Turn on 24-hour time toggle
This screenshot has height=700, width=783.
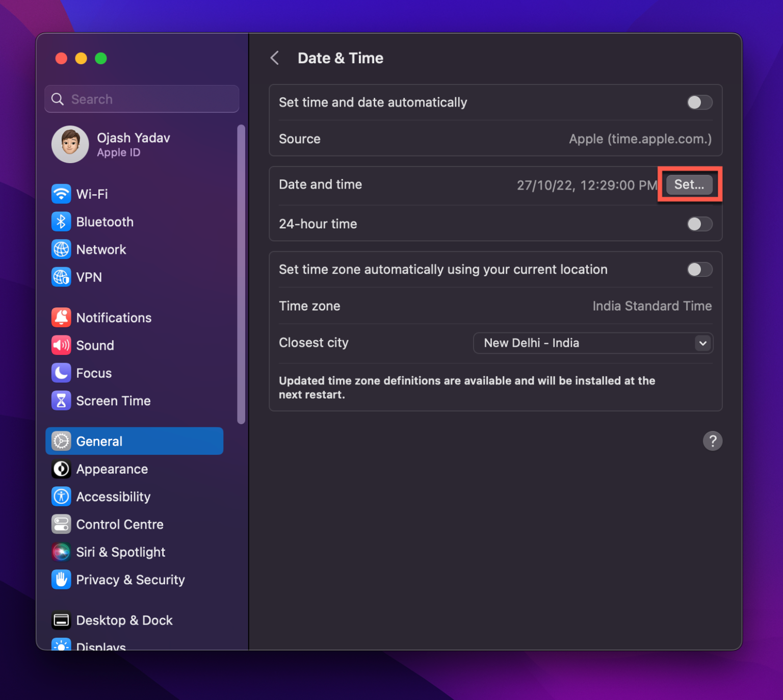[699, 224]
